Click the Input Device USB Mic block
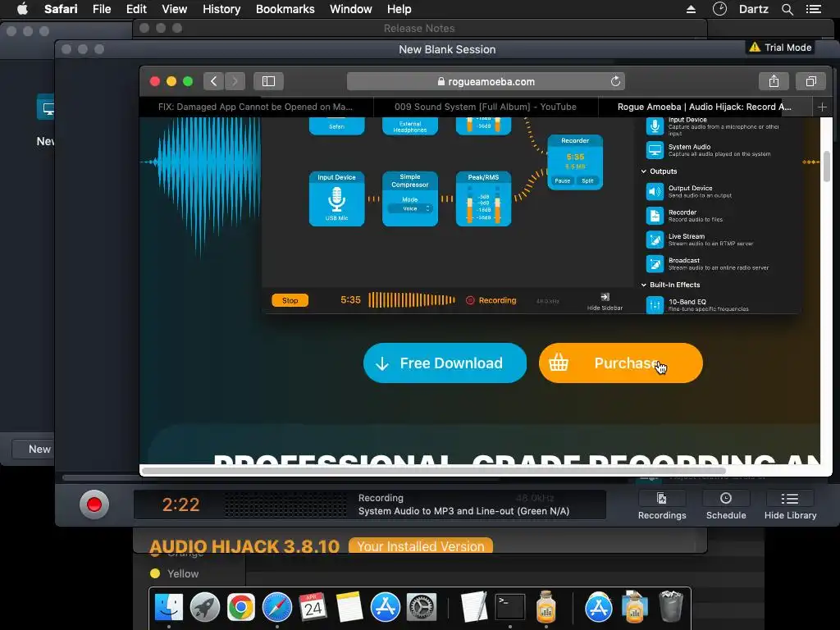The height and width of the screenshot is (630, 840). 336,199
